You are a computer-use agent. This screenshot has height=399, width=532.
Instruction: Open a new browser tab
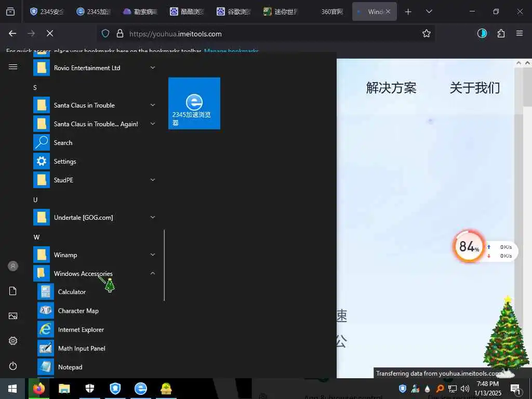pyautogui.click(x=408, y=12)
